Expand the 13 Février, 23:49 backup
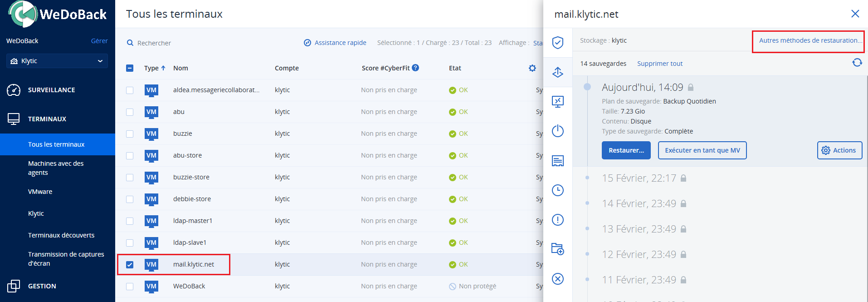The image size is (868, 302). click(x=639, y=229)
